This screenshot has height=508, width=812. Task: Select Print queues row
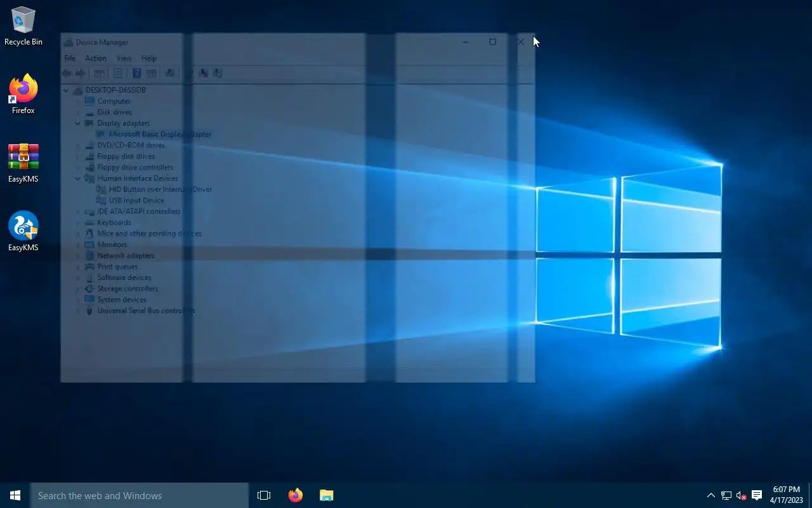click(x=117, y=267)
